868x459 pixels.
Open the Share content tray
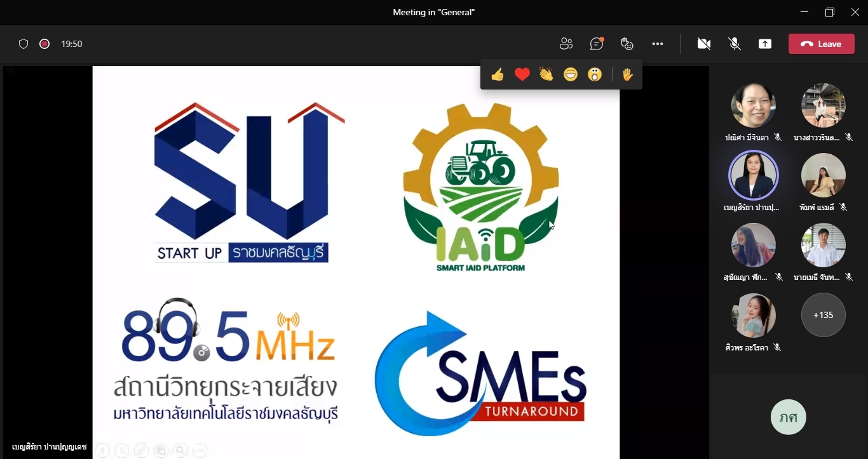765,44
